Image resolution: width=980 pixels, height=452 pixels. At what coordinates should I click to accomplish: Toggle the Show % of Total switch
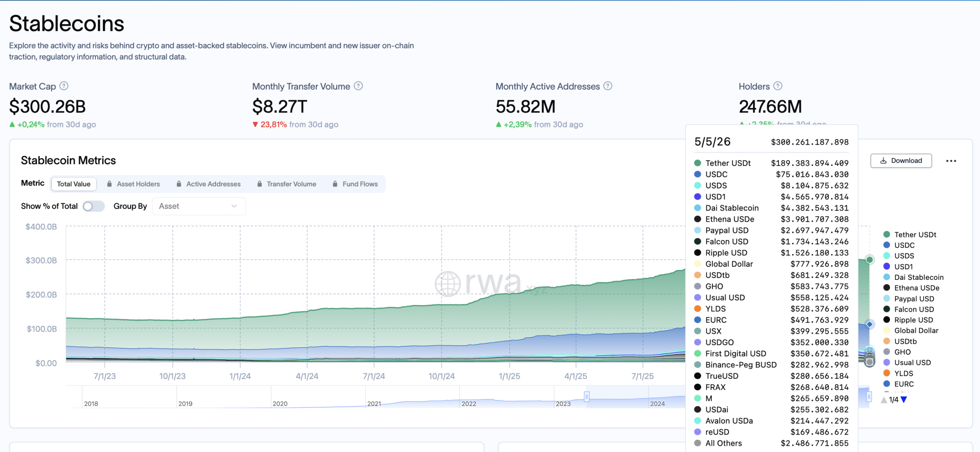(94, 206)
